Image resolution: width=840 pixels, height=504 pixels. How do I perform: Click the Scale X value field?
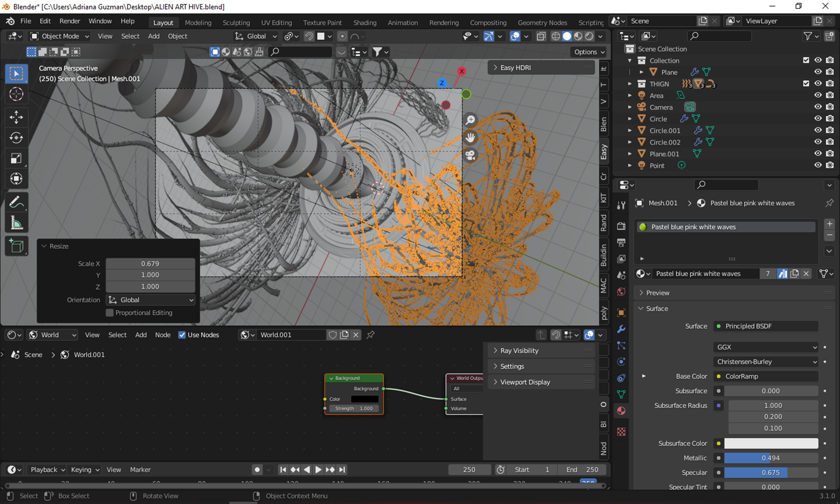(x=150, y=264)
